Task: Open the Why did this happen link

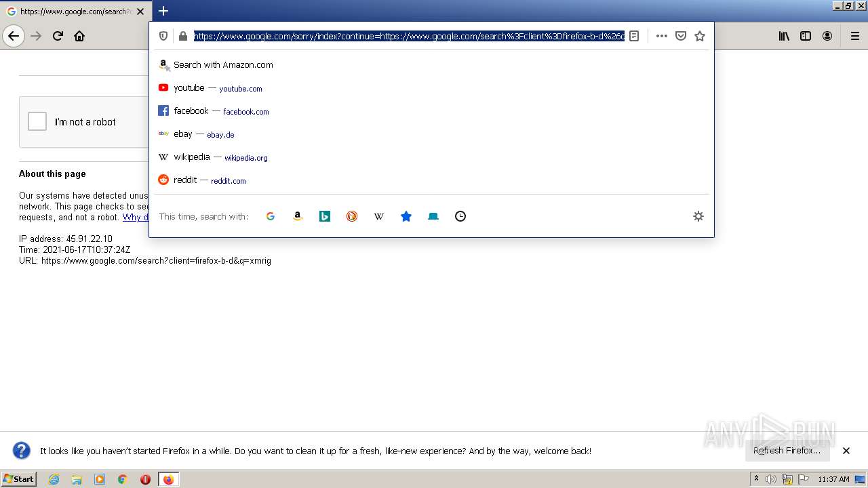Action: coord(136,218)
